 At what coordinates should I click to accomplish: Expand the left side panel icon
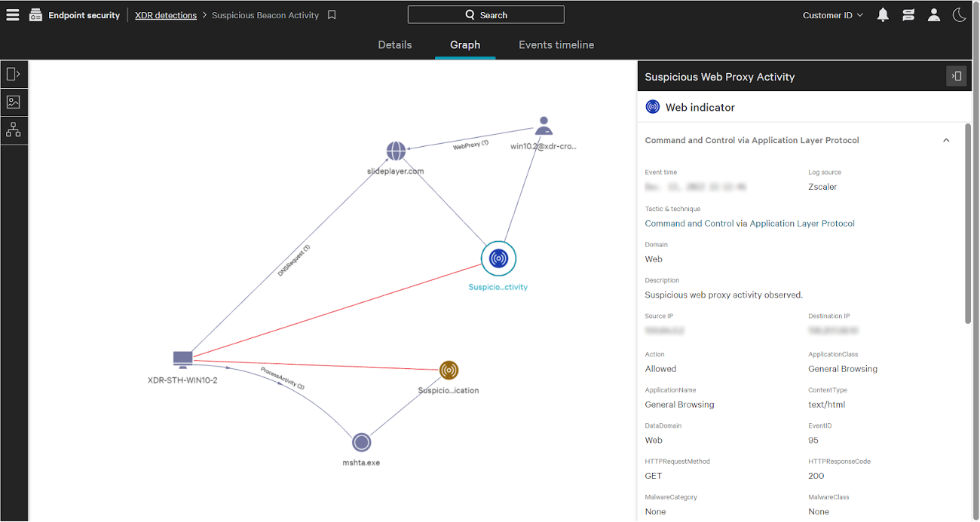tap(14, 74)
